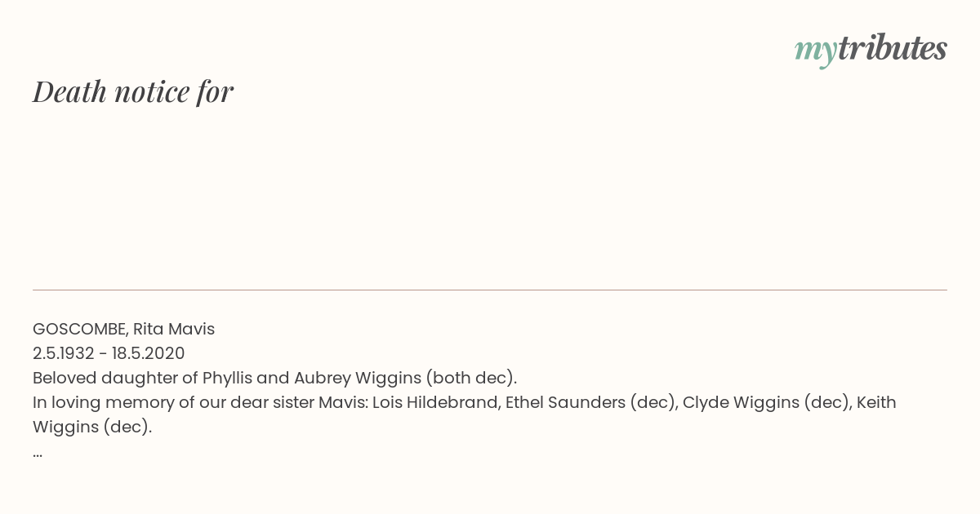Image resolution: width=980 pixels, height=514 pixels.
Task: Click the mytributes logo
Action: (x=871, y=50)
